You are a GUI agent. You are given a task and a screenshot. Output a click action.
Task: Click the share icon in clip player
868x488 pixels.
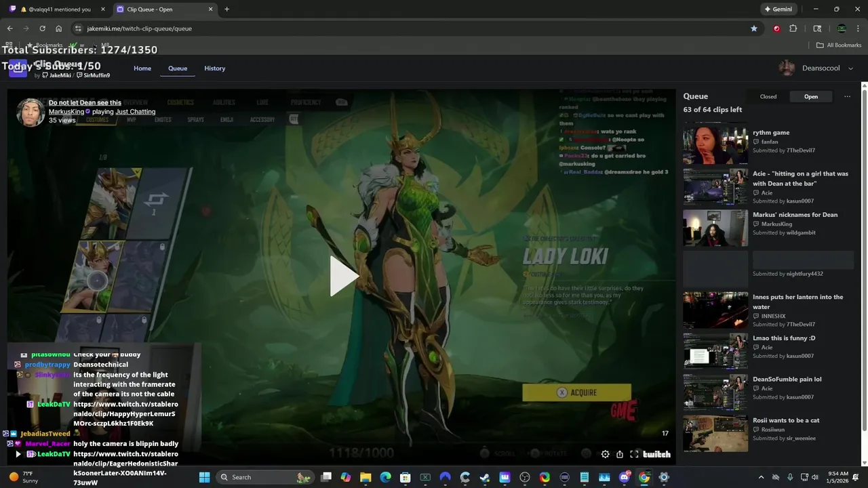[620, 455]
